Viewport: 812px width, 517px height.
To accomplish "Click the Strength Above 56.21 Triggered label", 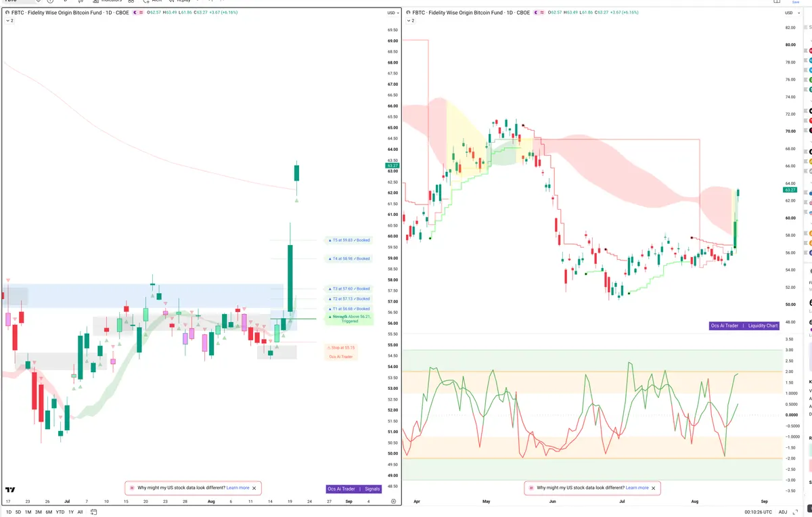I will pyautogui.click(x=349, y=319).
